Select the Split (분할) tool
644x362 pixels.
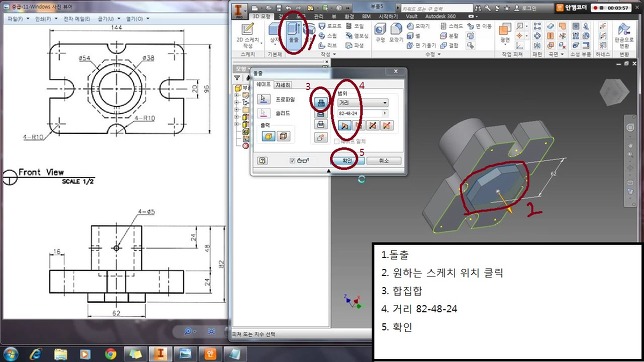449,36
